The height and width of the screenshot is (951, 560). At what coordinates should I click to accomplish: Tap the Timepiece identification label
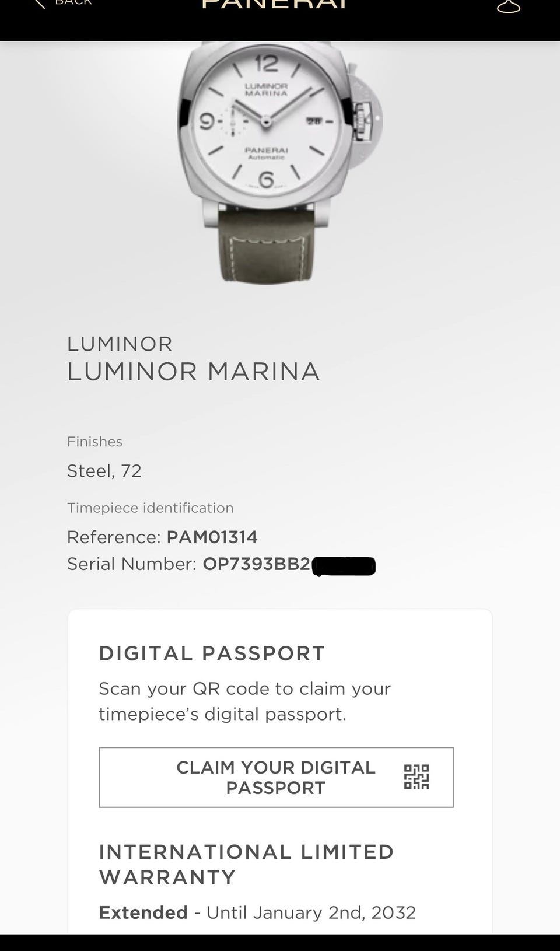point(150,508)
